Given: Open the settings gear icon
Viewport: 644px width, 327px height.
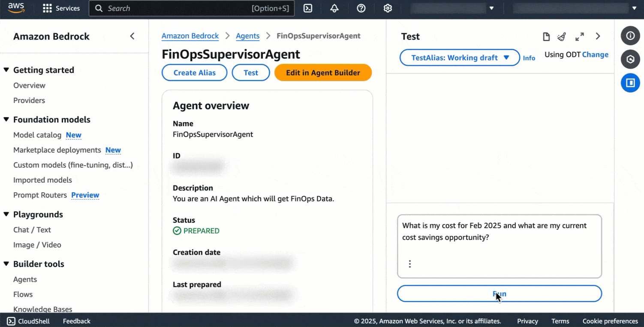Looking at the screenshot, I should pyautogui.click(x=388, y=9).
